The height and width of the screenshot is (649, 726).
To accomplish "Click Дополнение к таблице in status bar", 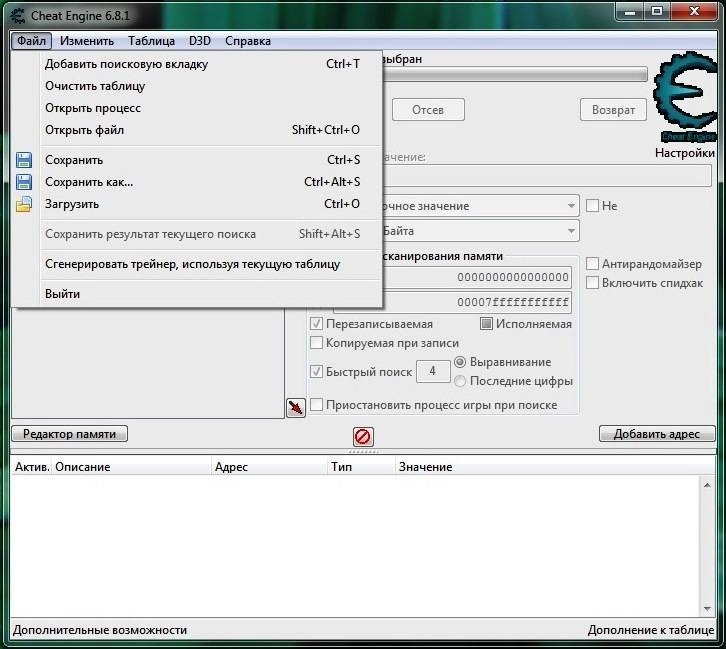I will pos(651,630).
